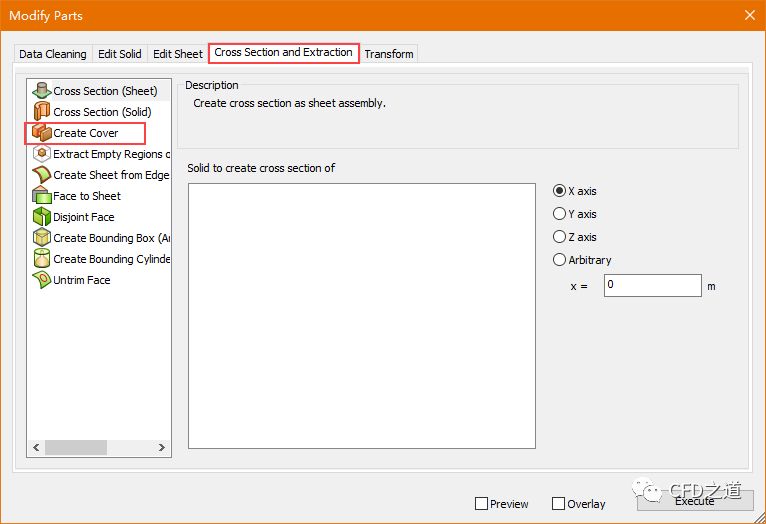This screenshot has width=766, height=524.
Task: Choose the Extract Empty Regions icon
Action: click(x=41, y=154)
